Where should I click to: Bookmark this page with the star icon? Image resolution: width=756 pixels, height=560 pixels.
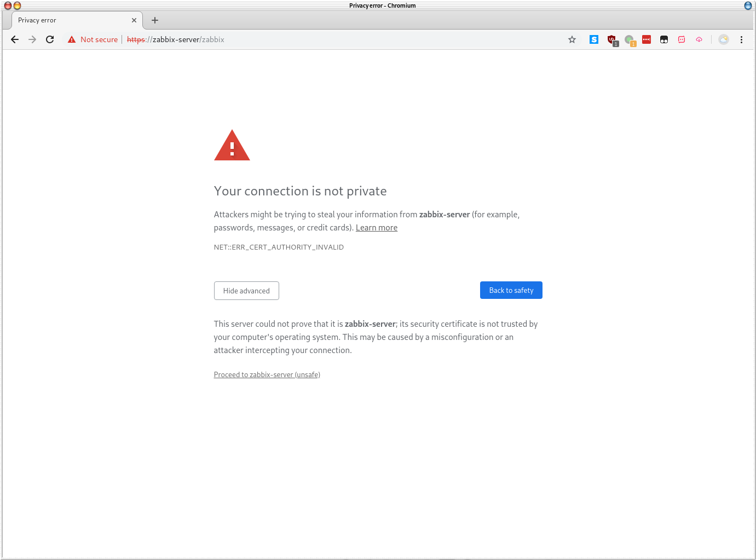[x=572, y=39]
